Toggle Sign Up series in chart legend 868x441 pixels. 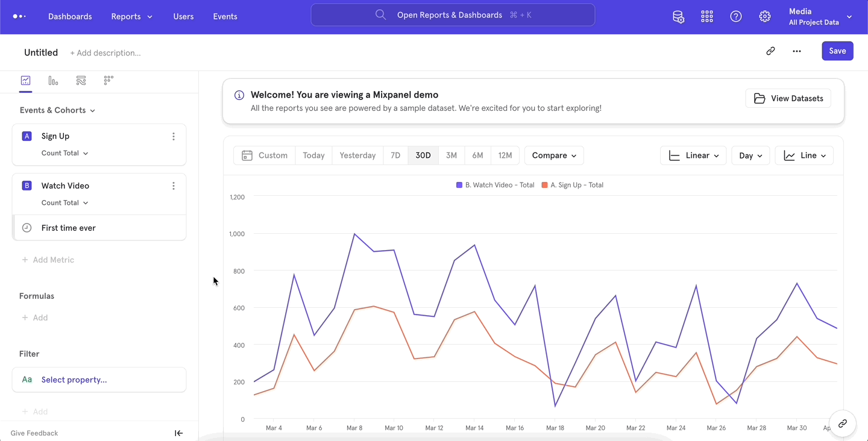(573, 185)
